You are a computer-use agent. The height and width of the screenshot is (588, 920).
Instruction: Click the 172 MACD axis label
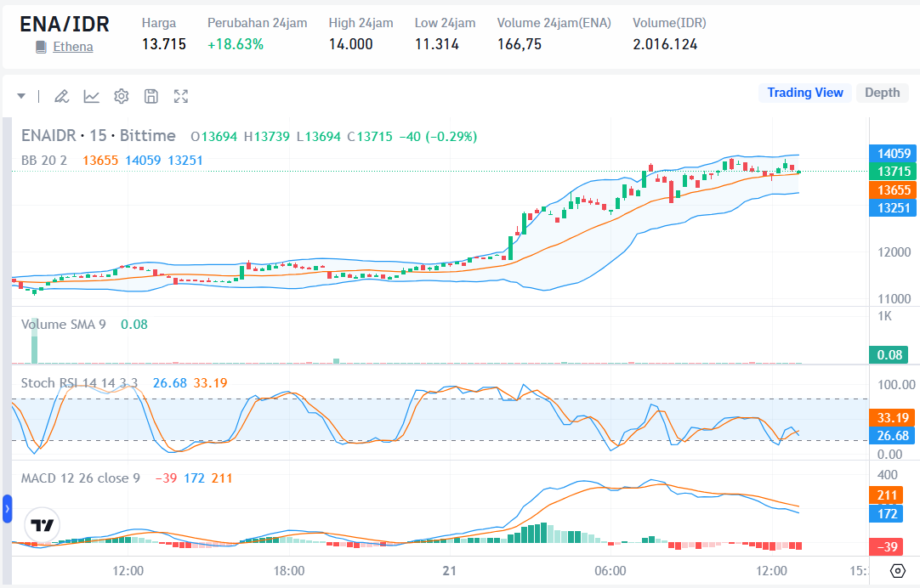coord(887,514)
